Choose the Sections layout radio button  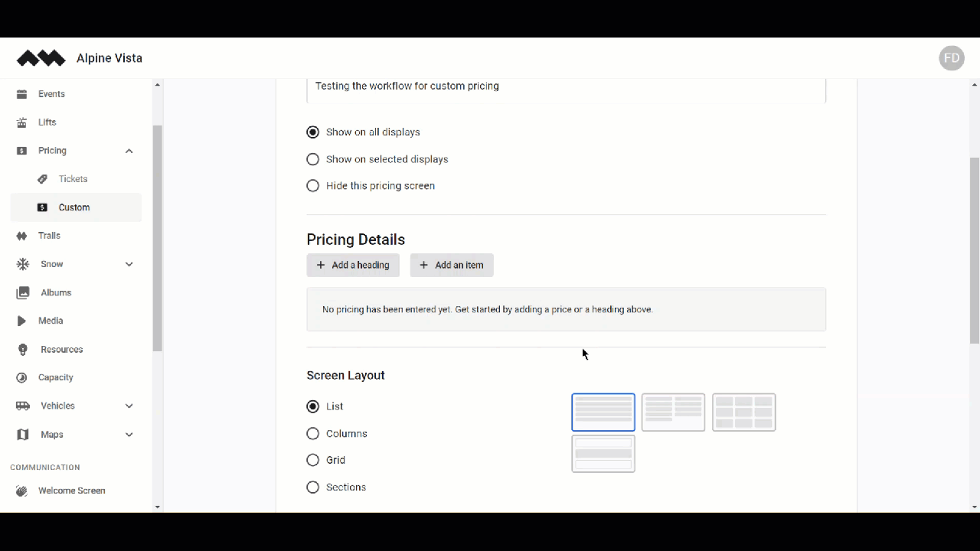312,487
